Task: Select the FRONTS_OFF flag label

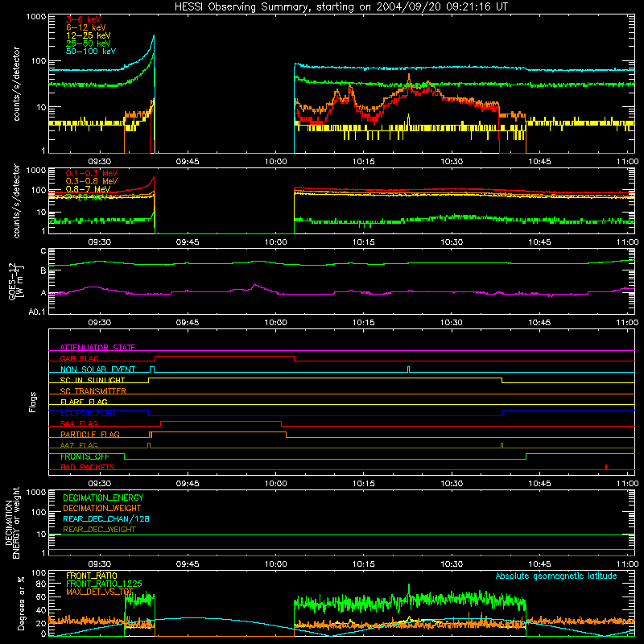Action: coord(85,456)
